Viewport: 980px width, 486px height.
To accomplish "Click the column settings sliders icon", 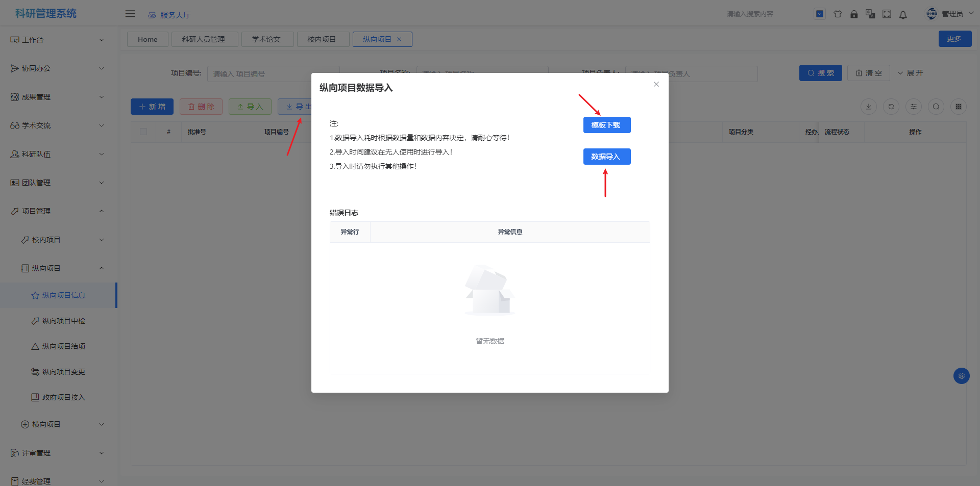I will 914,107.
